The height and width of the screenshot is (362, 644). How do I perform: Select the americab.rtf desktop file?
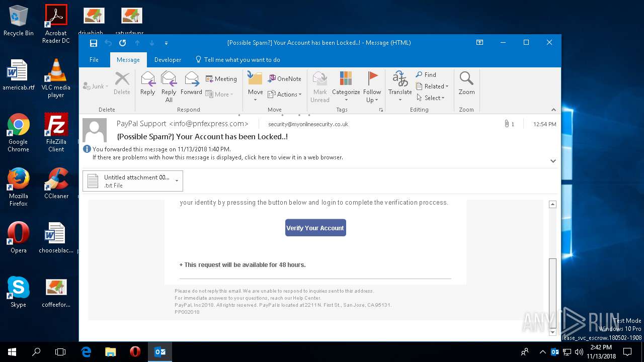(x=19, y=75)
